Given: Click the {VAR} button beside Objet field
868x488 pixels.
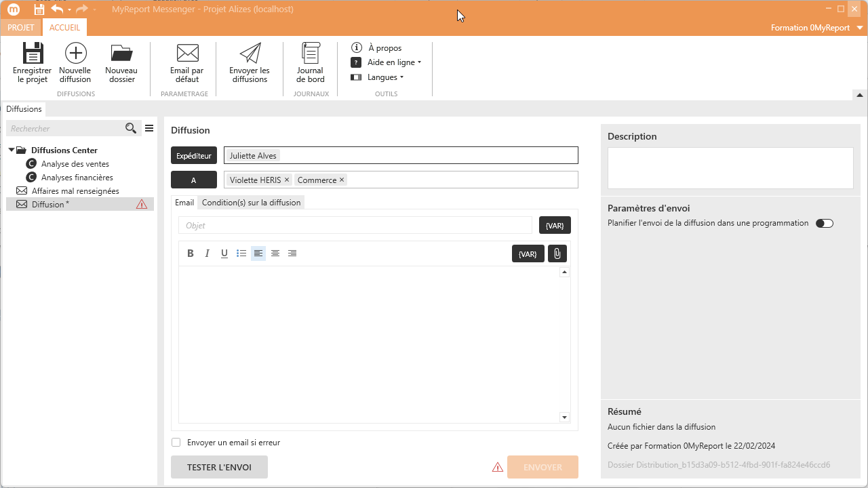Looking at the screenshot, I should pyautogui.click(x=554, y=226).
